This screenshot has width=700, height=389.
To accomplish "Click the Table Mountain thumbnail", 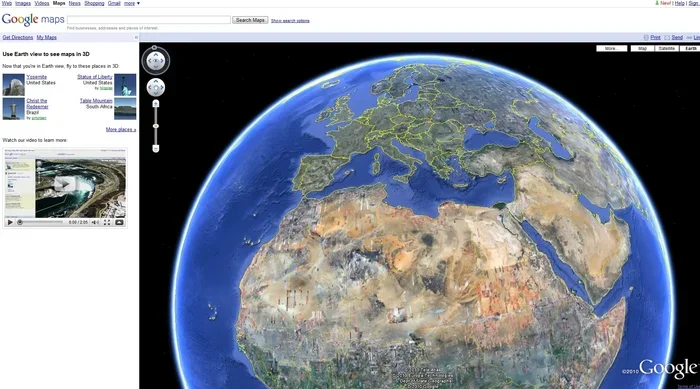I will point(125,109).
